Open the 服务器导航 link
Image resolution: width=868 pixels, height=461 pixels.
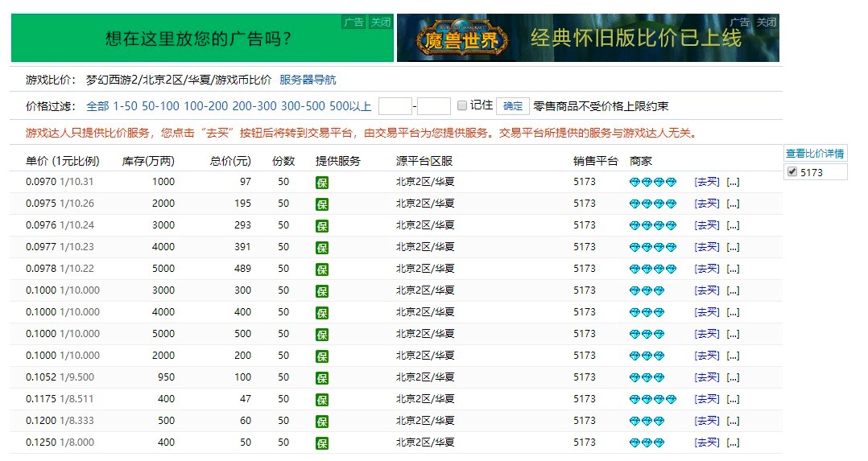click(308, 80)
